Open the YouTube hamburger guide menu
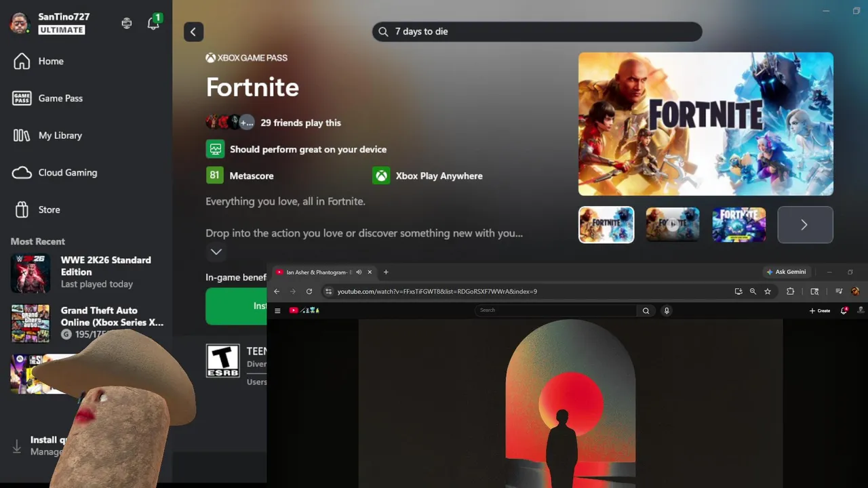This screenshot has width=868, height=488. (x=277, y=310)
